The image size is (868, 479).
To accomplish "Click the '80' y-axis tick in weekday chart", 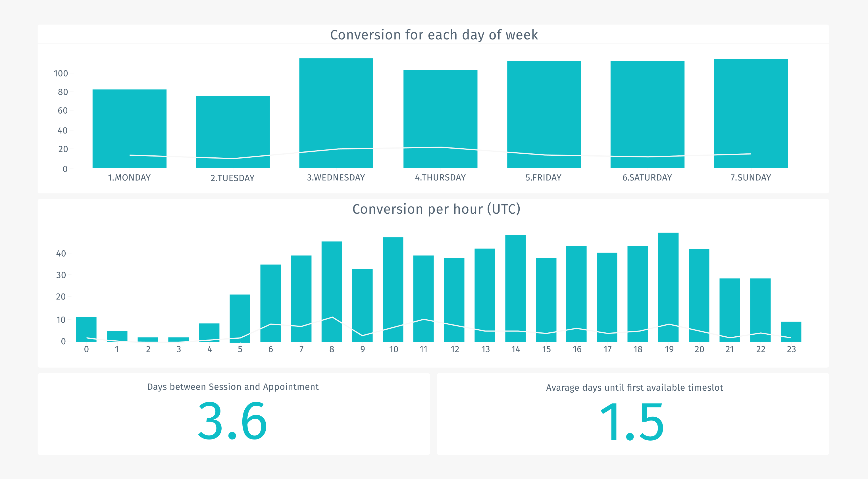I will [63, 92].
